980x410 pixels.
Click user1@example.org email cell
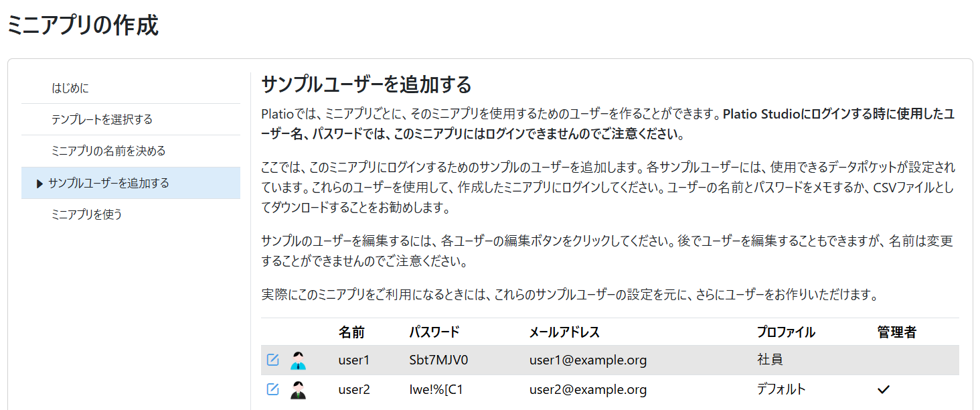coord(588,360)
